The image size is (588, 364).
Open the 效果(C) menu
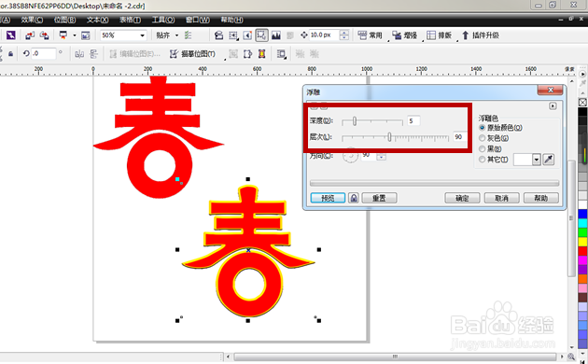click(32, 20)
